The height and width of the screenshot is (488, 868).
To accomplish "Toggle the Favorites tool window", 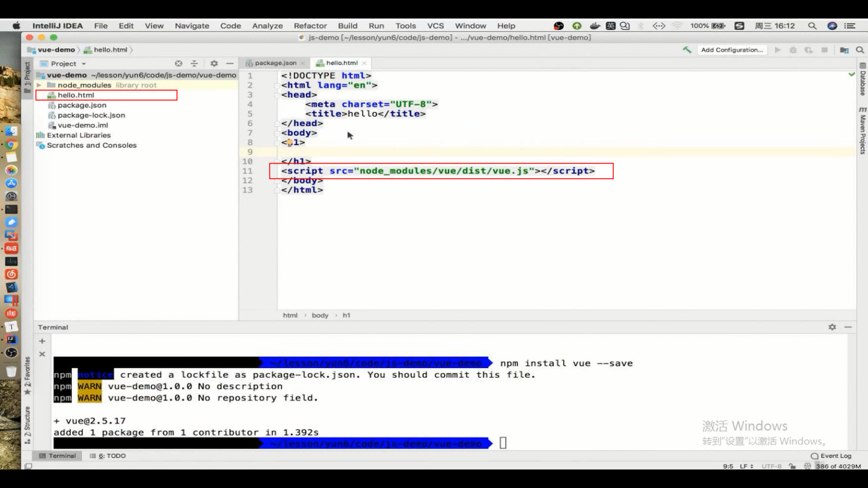I will [x=28, y=375].
